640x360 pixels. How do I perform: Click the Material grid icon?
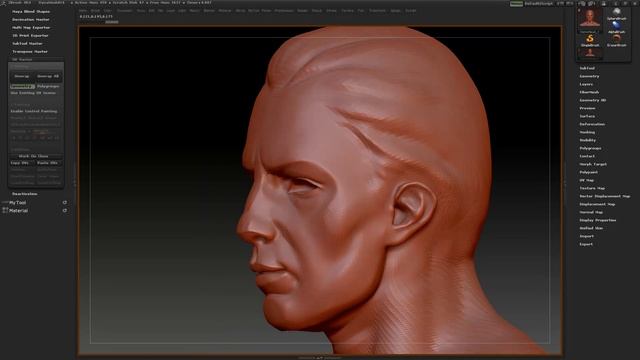5,210
